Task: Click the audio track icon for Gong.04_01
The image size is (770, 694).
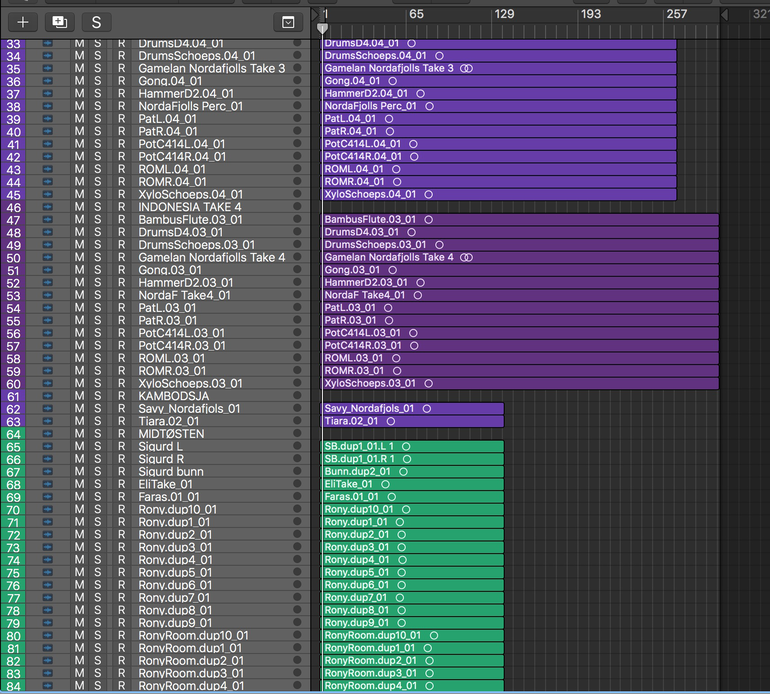Action: [47, 81]
